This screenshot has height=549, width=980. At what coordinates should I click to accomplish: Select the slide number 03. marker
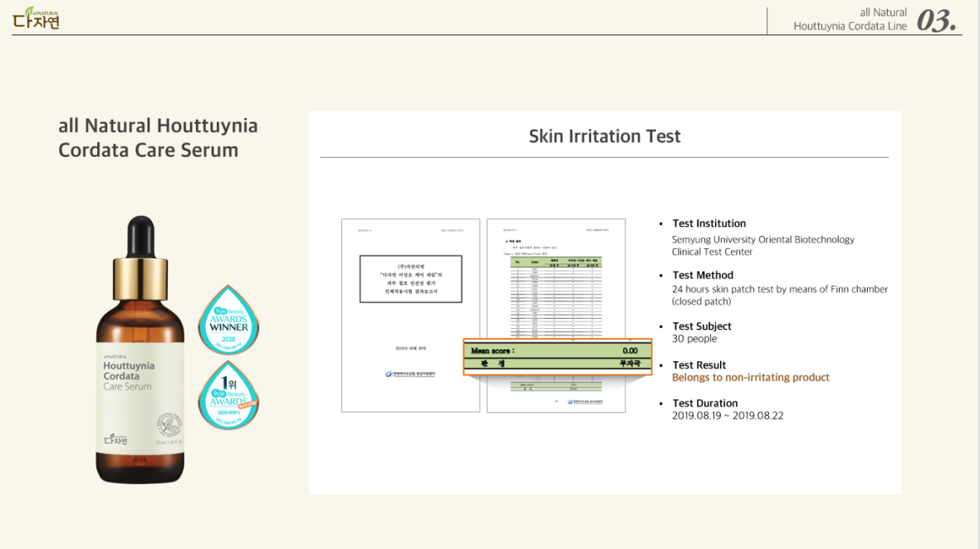(936, 21)
